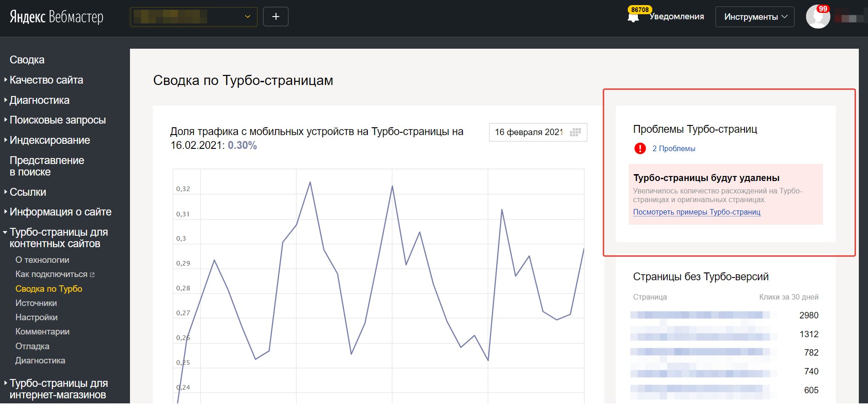868x419 pixels.
Task: Click the page row with 1312 clicks
Action: pos(724,334)
